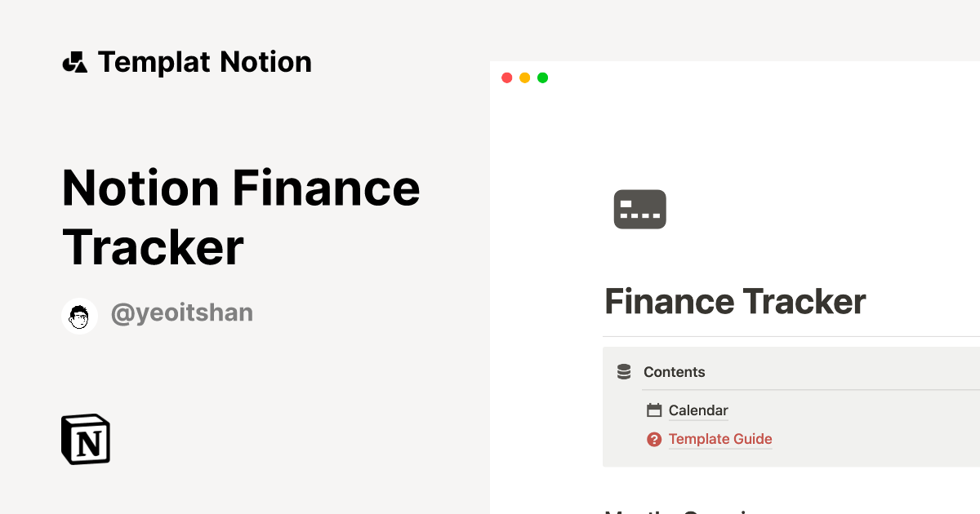This screenshot has height=514, width=980.
Task: Select the Templat Notion wordmark text
Action: [x=204, y=61]
